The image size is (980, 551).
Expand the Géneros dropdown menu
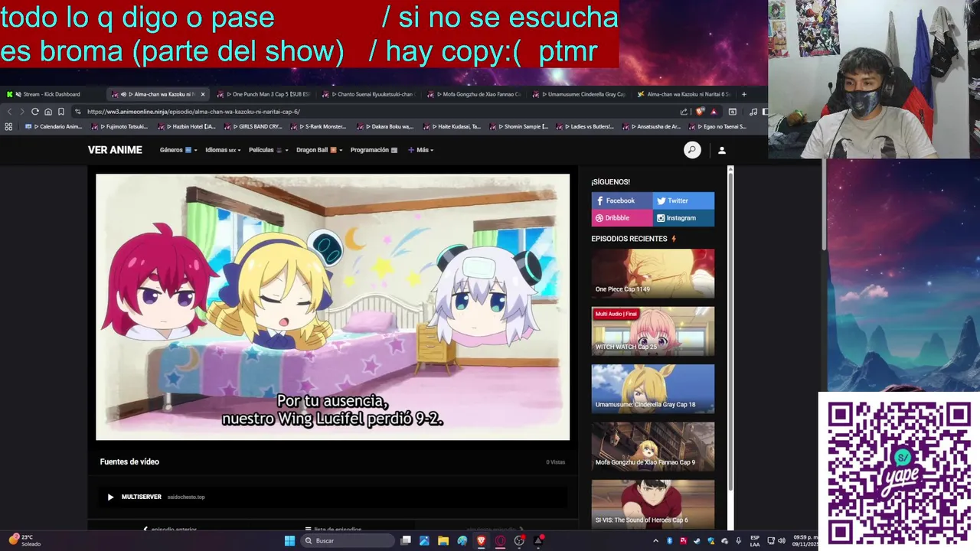tap(178, 150)
